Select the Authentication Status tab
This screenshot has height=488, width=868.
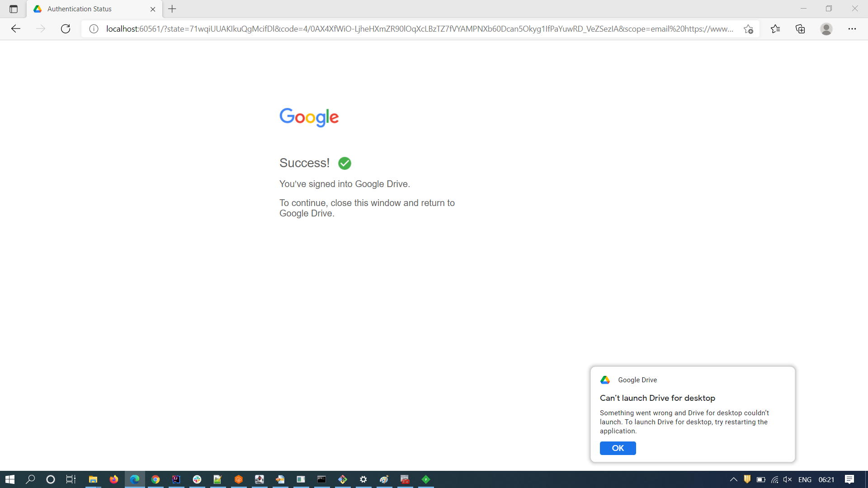(80, 9)
